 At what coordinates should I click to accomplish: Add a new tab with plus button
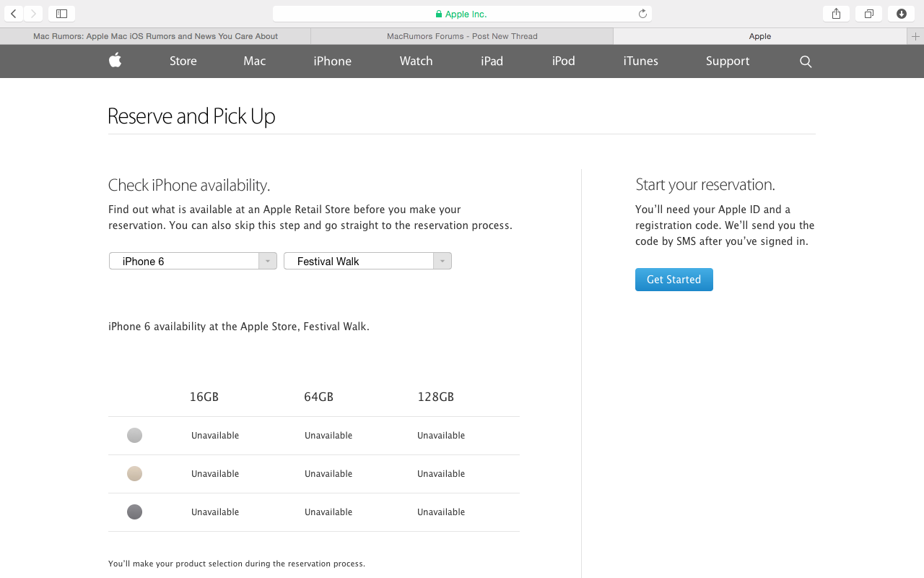click(915, 36)
